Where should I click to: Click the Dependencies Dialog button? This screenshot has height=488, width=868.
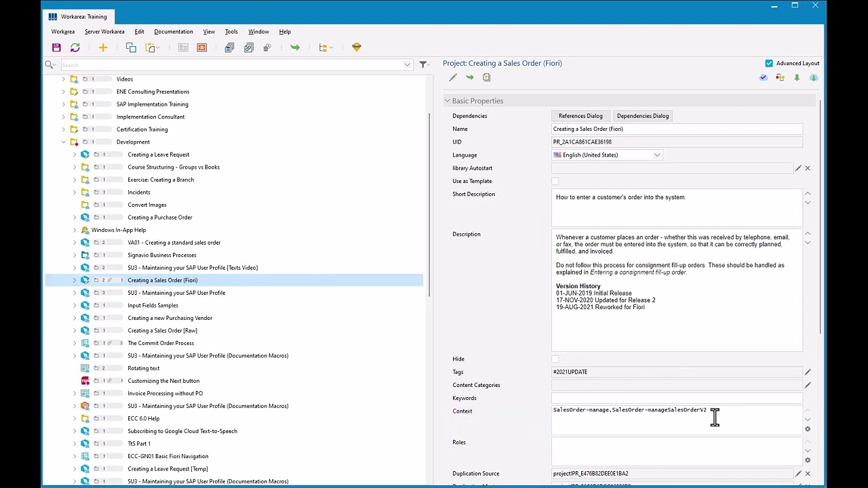coord(643,116)
